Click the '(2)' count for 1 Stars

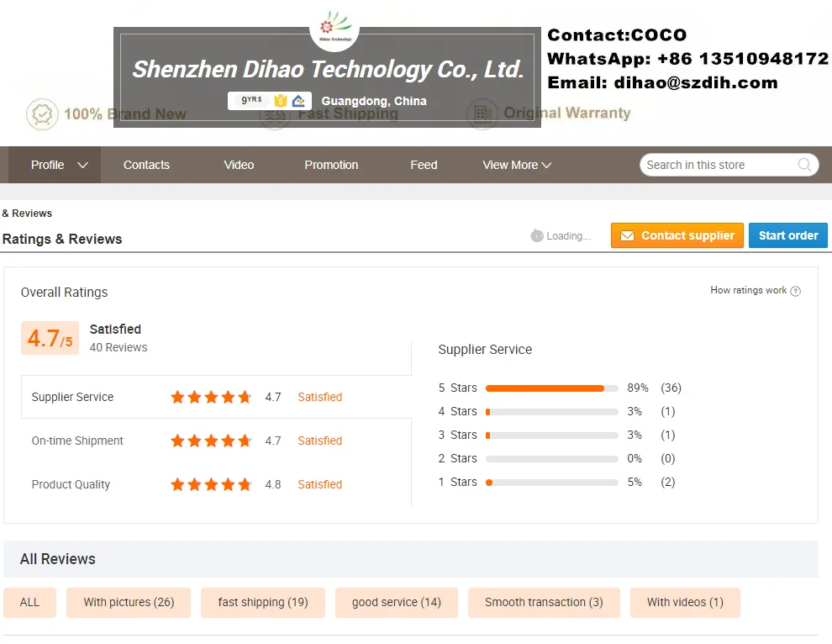[667, 482]
